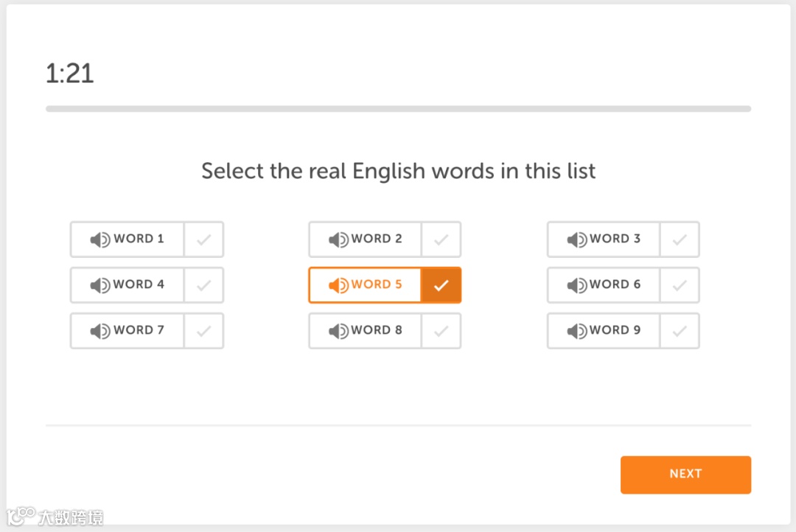This screenshot has width=796, height=532.
Task: Listen to WORD 3 via speaker icon
Action: tap(576, 239)
